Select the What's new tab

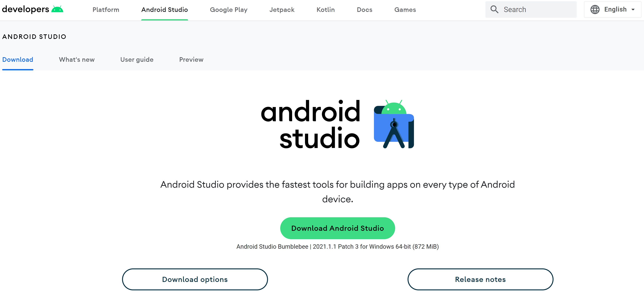[x=77, y=59]
